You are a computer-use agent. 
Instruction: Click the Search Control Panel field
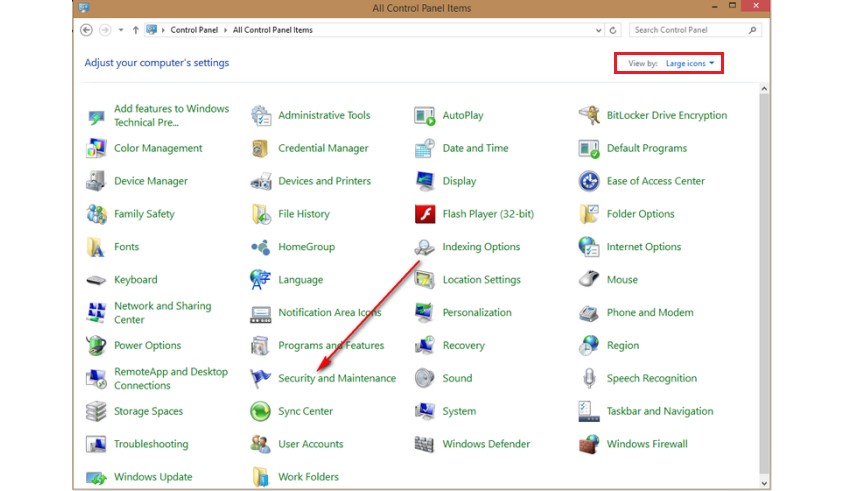692,30
